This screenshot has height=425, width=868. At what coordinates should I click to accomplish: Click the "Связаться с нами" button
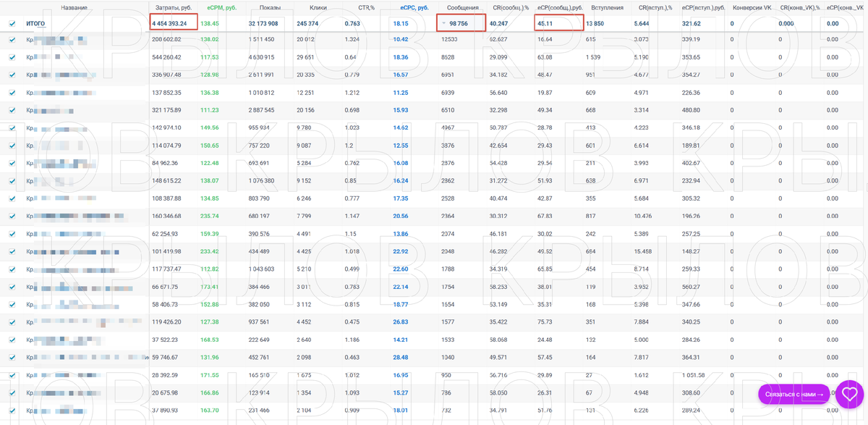click(x=794, y=394)
